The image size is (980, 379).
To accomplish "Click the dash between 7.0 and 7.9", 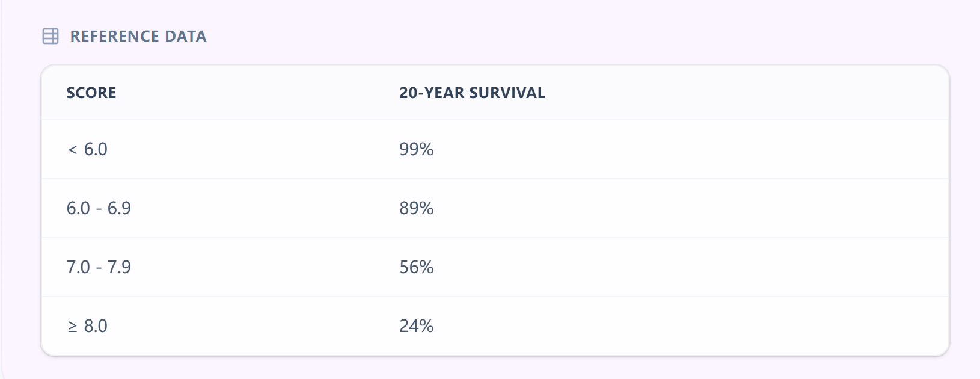I will click(x=99, y=268).
